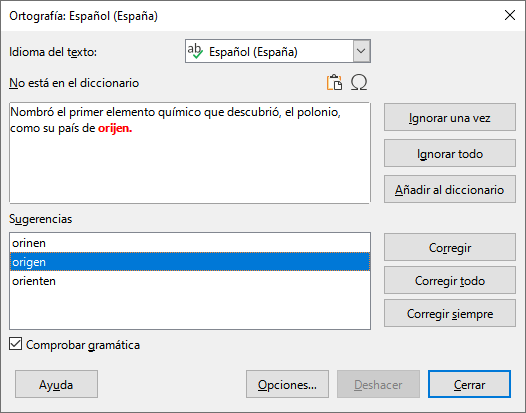Click the Ignorar todo button
This screenshot has width=526, height=413.
450,153
